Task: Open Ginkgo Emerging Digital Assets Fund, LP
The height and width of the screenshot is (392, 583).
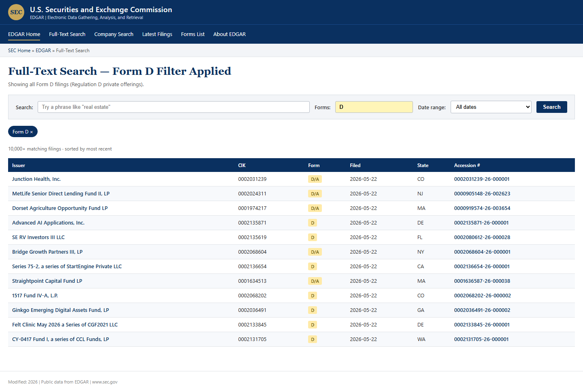Action: pyautogui.click(x=60, y=310)
